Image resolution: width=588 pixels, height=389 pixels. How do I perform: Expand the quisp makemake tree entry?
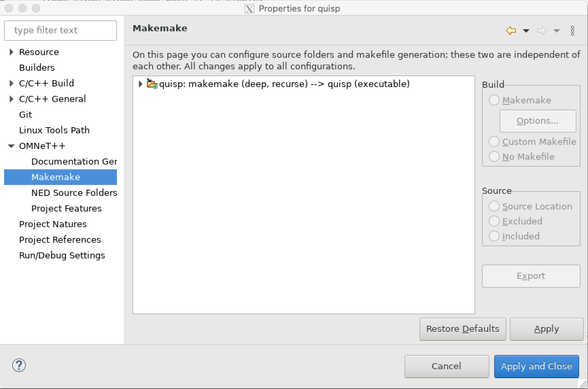[x=140, y=84]
